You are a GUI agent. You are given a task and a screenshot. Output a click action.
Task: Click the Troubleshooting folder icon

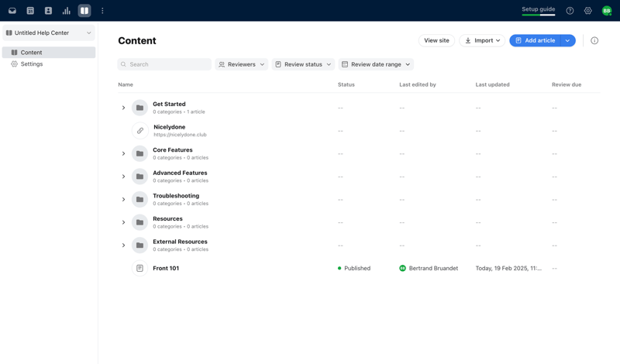pyautogui.click(x=139, y=199)
